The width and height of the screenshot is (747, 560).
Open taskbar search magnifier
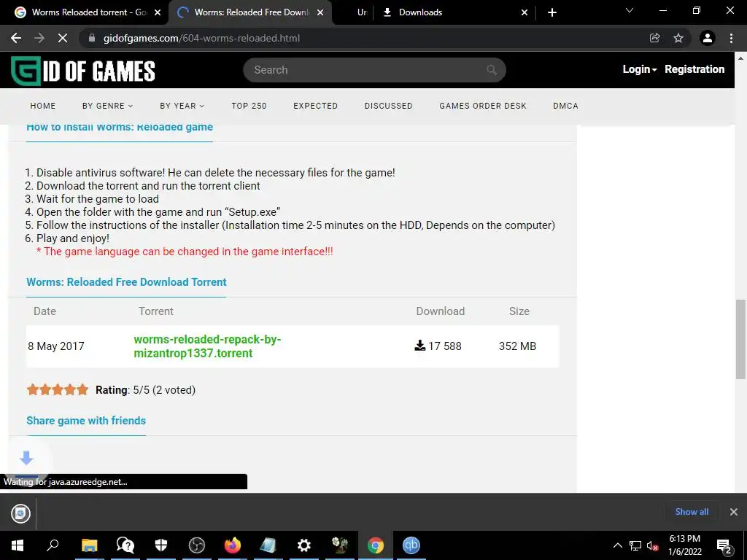(53, 545)
